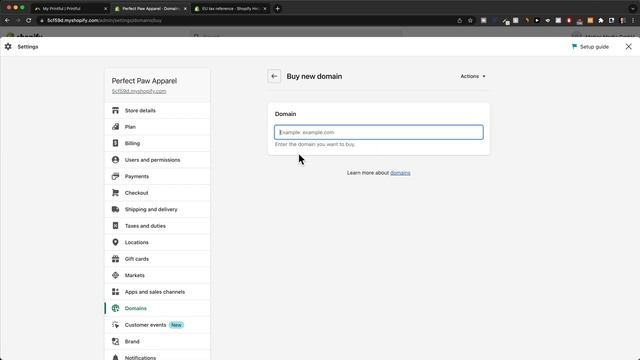Open Apps and sales channels icon
640x360 pixels.
[116, 292]
